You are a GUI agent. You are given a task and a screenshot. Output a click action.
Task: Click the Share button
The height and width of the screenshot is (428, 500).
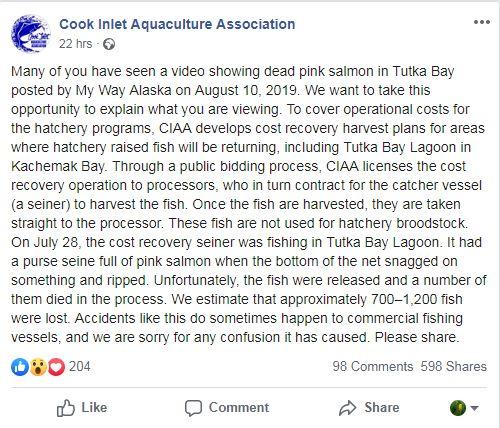(369, 408)
